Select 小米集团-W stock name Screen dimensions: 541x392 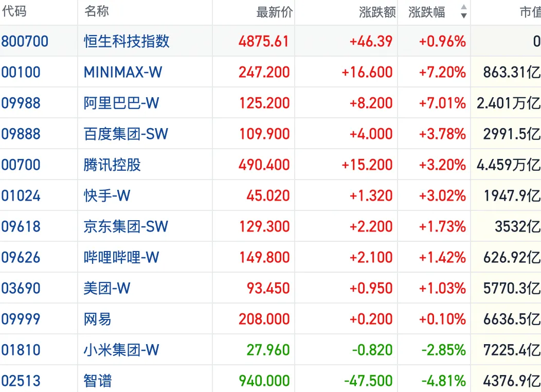121,350
